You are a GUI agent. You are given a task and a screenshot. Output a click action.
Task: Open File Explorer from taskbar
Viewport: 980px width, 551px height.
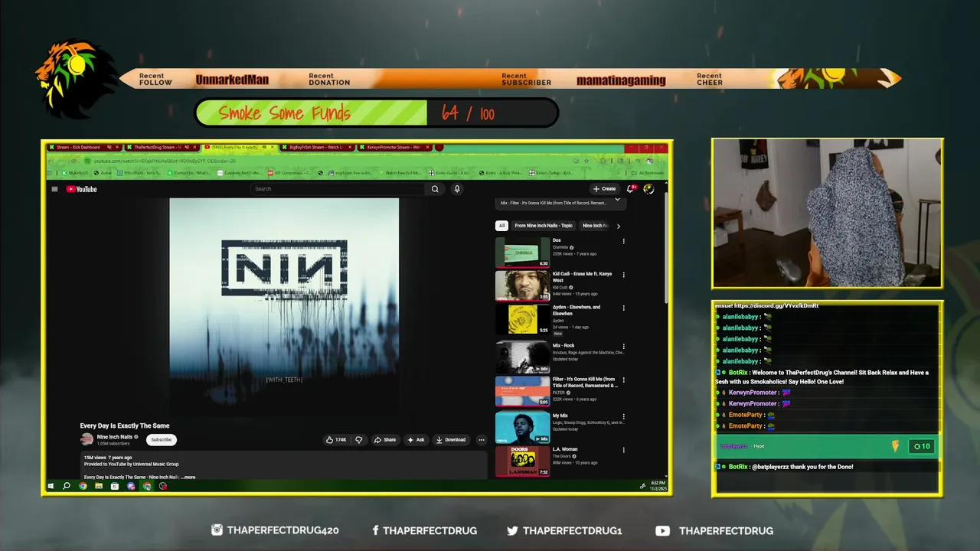[x=99, y=486]
